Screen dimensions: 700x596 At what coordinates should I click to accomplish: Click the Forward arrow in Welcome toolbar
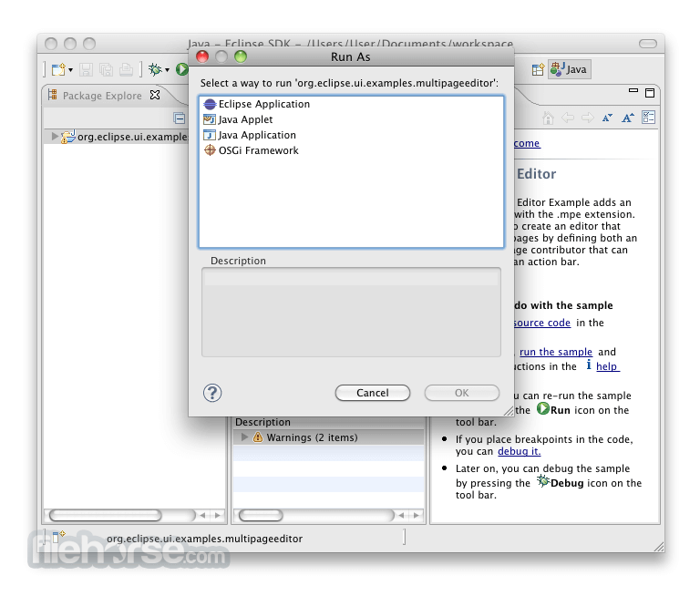coord(588,118)
